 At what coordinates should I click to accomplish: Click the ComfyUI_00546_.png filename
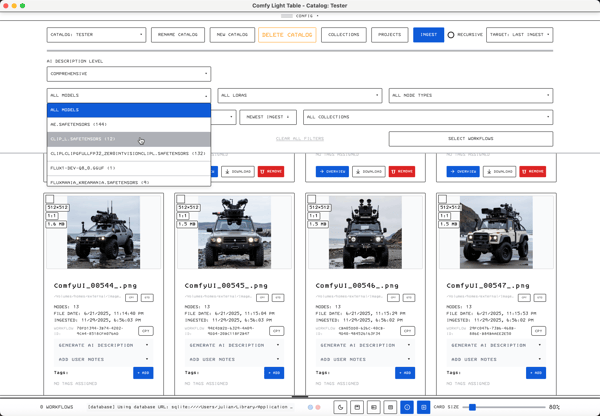point(357,285)
